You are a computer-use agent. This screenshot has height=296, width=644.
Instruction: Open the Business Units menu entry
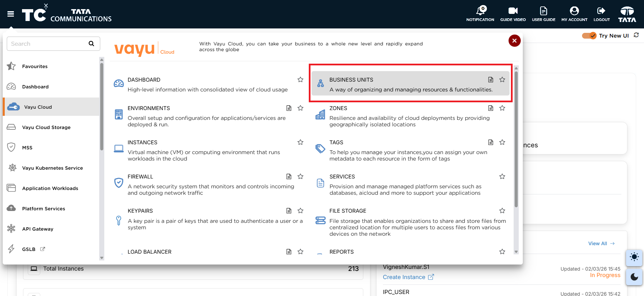point(410,83)
